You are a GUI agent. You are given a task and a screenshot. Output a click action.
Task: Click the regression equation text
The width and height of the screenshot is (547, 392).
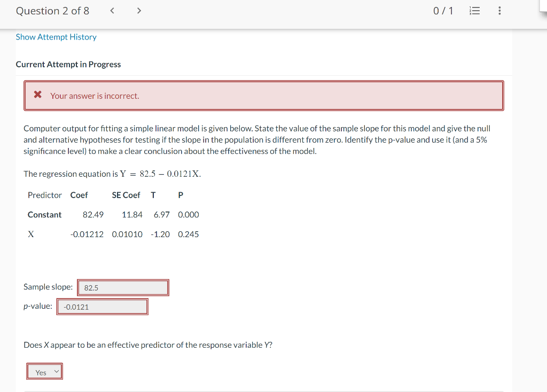pyautogui.click(x=112, y=174)
